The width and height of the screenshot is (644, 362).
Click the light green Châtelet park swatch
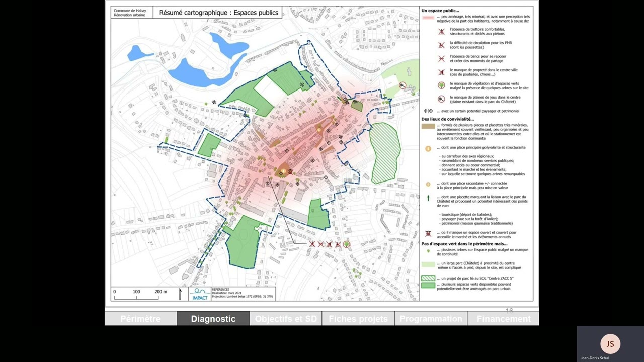coord(428,264)
